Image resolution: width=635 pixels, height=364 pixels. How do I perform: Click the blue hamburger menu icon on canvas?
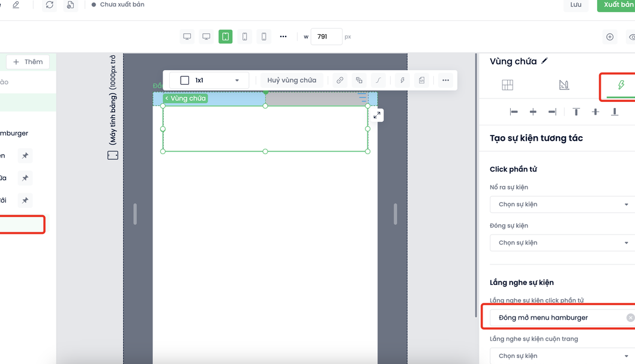[x=363, y=97]
